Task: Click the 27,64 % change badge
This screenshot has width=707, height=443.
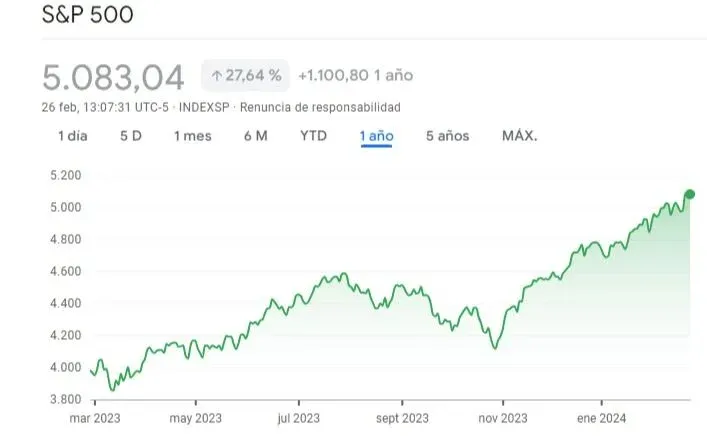Action: 246,75
